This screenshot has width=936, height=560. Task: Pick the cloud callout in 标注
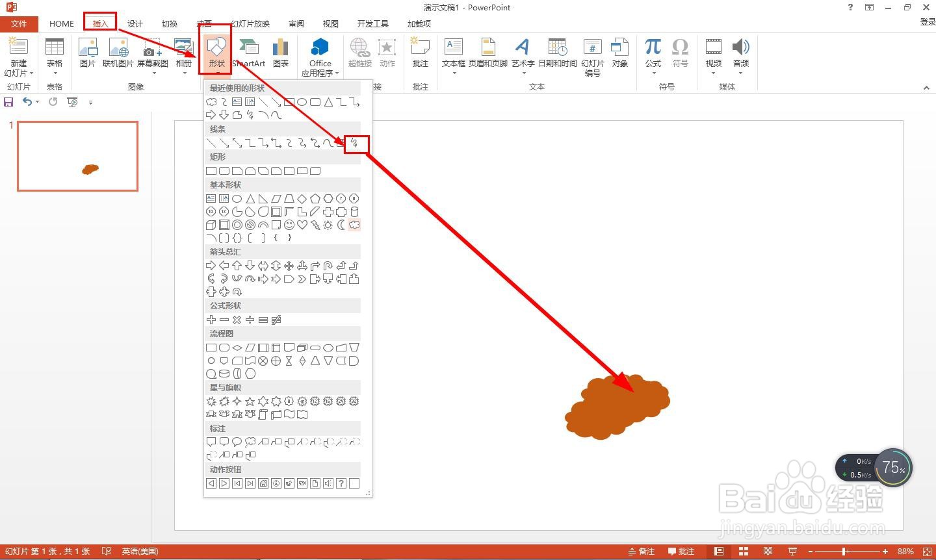(x=250, y=442)
